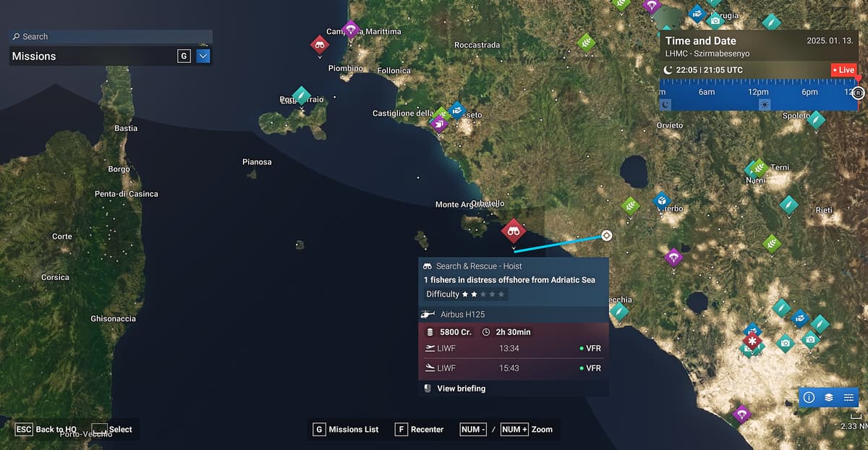Click the landing icon beside LIWF 15:43

(x=430, y=368)
